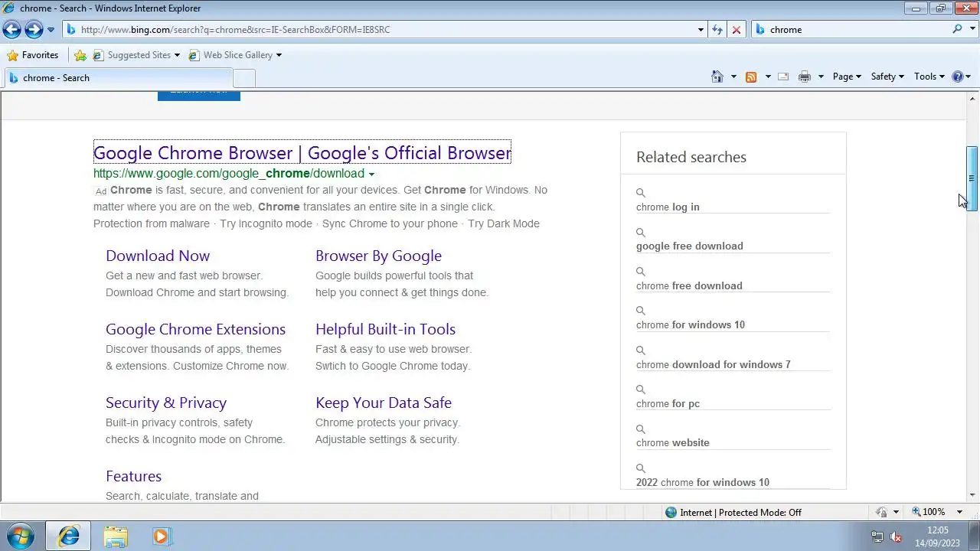The width and height of the screenshot is (980, 551).
Task: Open the Favorites star button
Action: (32, 55)
